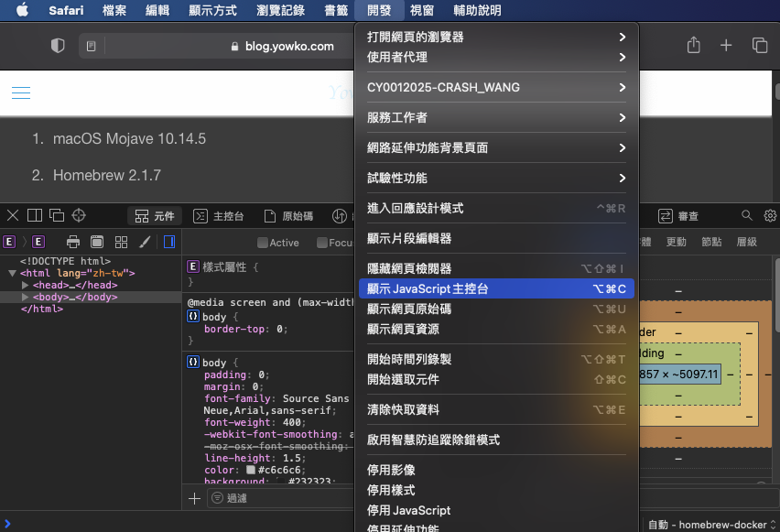Image resolution: width=780 pixels, height=532 pixels.
Task: Switch to the 原始碼 inspector tab
Action: click(x=289, y=216)
